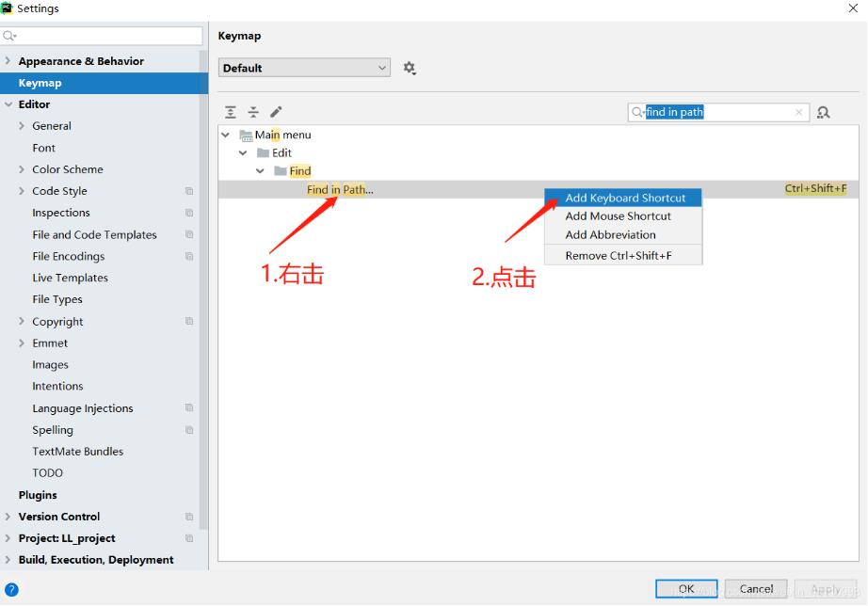This screenshot has height=606, width=868.
Task: Choose Add Keyboard Shortcut from context menu
Action: pyautogui.click(x=623, y=199)
